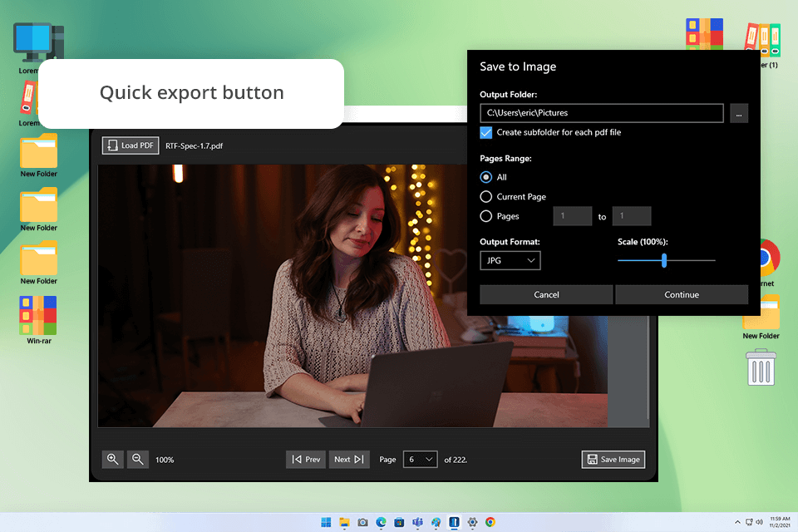Select the Current Page radio button
This screenshot has width=798, height=532.
pyautogui.click(x=486, y=197)
